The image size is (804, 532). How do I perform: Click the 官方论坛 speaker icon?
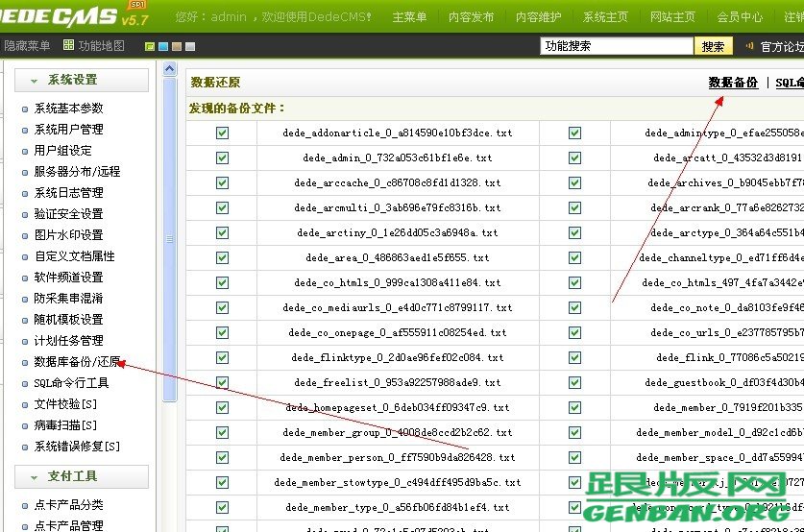[x=749, y=46]
